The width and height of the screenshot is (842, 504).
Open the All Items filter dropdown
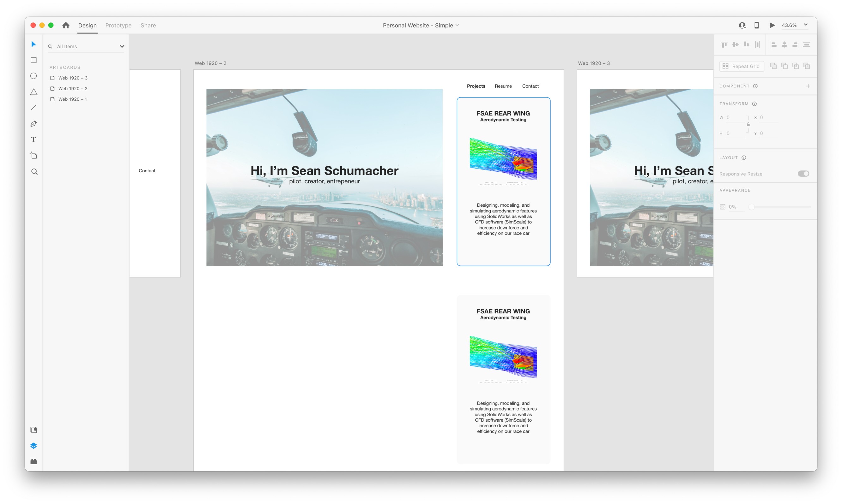coord(122,46)
